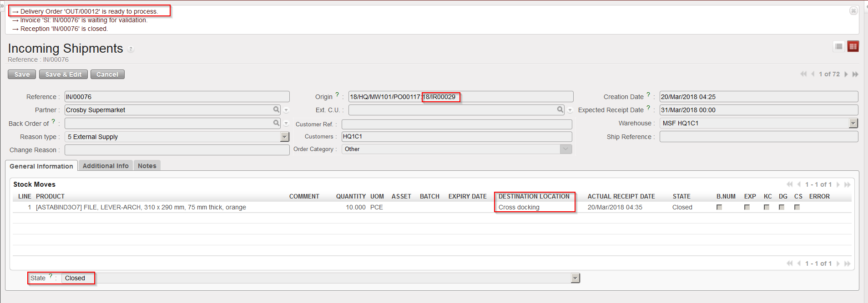Open Ext. C.U. search icon
This screenshot has height=303, width=868.
pyautogui.click(x=560, y=109)
